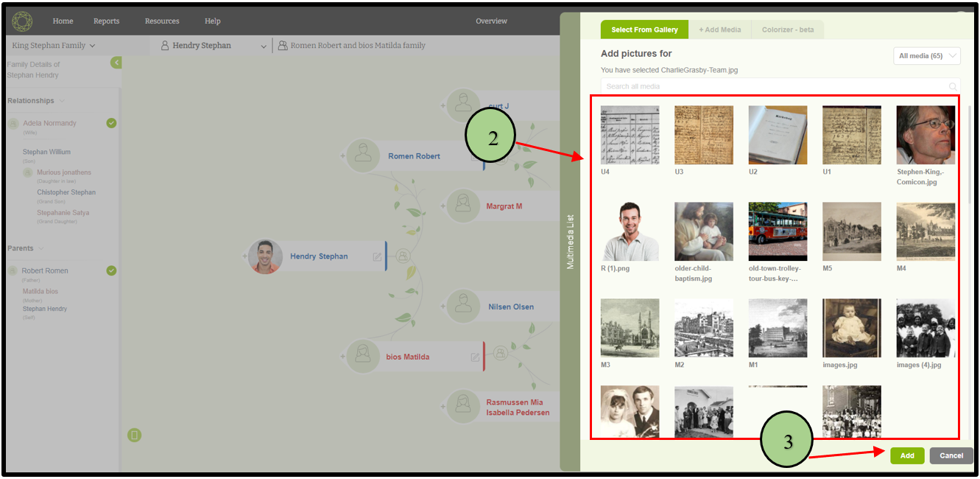The image size is (980, 479).
Task: Open the Reports menu
Action: point(106,21)
